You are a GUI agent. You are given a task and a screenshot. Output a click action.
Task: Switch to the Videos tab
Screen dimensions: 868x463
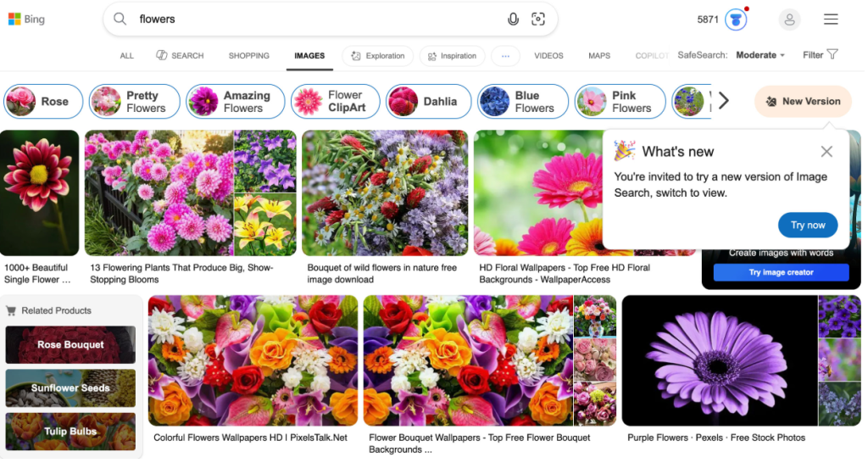click(548, 56)
